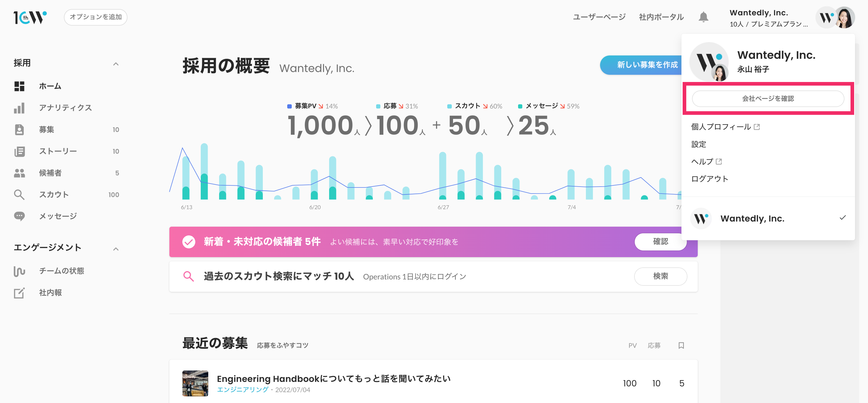Click the bookmark column icon in 最近の募集

(x=681, y=345)
